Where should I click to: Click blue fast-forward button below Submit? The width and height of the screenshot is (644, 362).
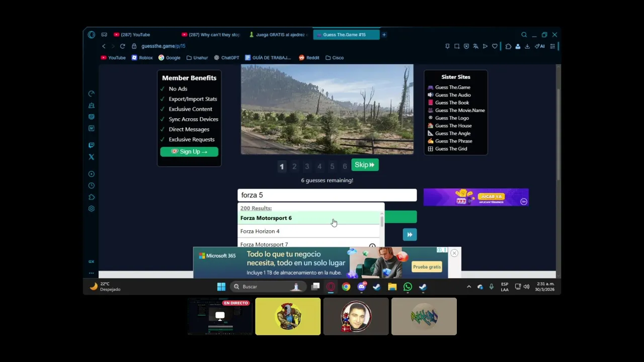410,235
